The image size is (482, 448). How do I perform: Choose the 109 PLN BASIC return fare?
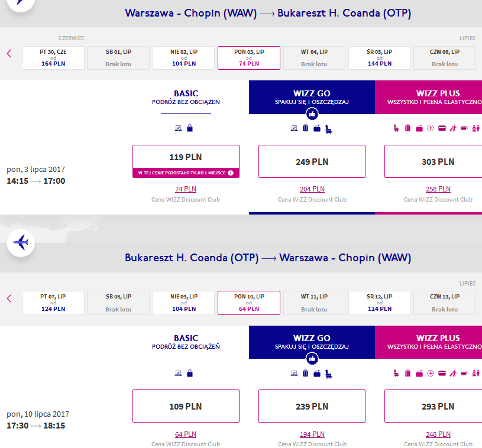(x=186, y=406)
